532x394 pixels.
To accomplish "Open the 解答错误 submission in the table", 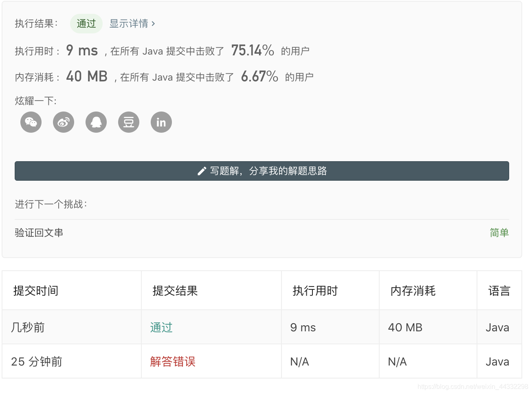I will 173,361.
